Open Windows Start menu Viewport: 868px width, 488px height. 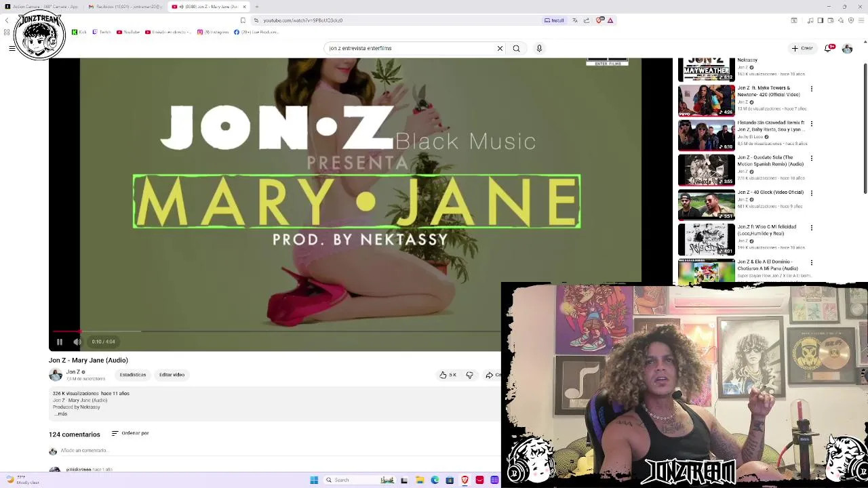[x=314, y=480]
